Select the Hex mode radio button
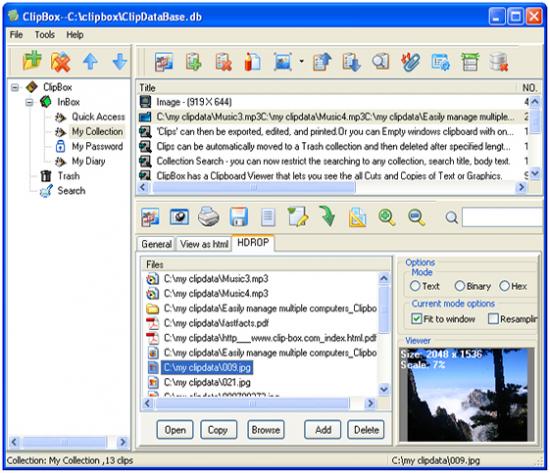Screen dimensions: 550x473 pos(504,286)
